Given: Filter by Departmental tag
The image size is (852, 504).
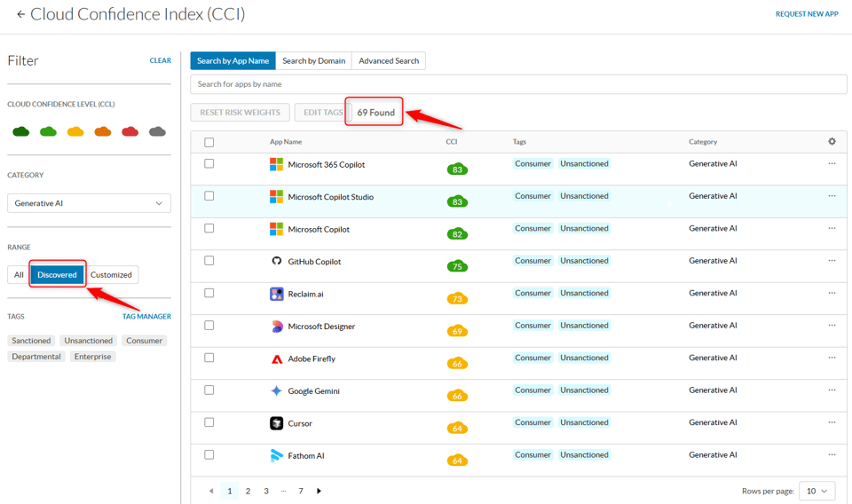Looking at the screenshot, I should pos(36,357).
